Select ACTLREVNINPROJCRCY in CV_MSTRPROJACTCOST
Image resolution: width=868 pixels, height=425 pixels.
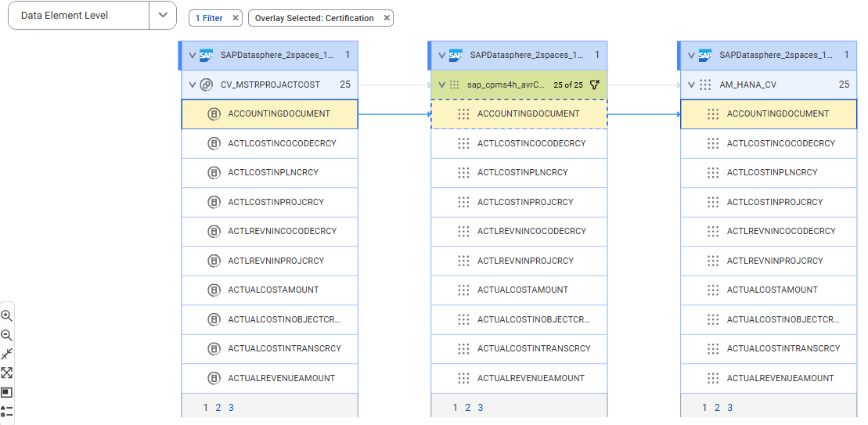click(269, 261)
